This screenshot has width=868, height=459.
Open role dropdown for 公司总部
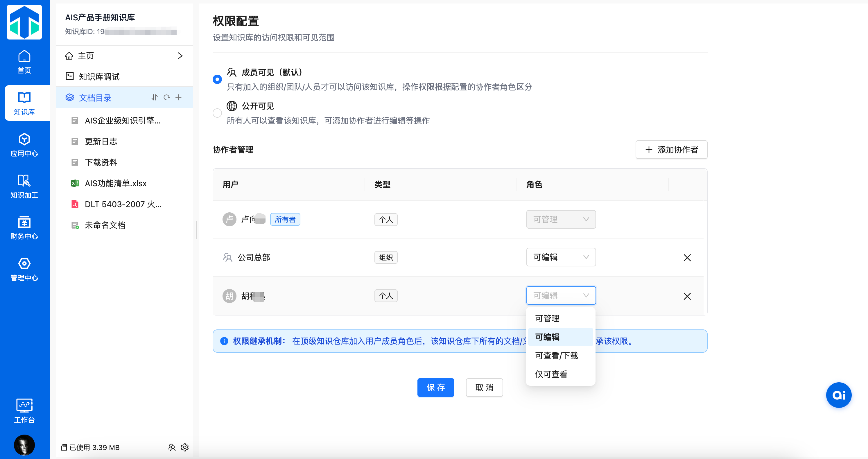[561, 257]
